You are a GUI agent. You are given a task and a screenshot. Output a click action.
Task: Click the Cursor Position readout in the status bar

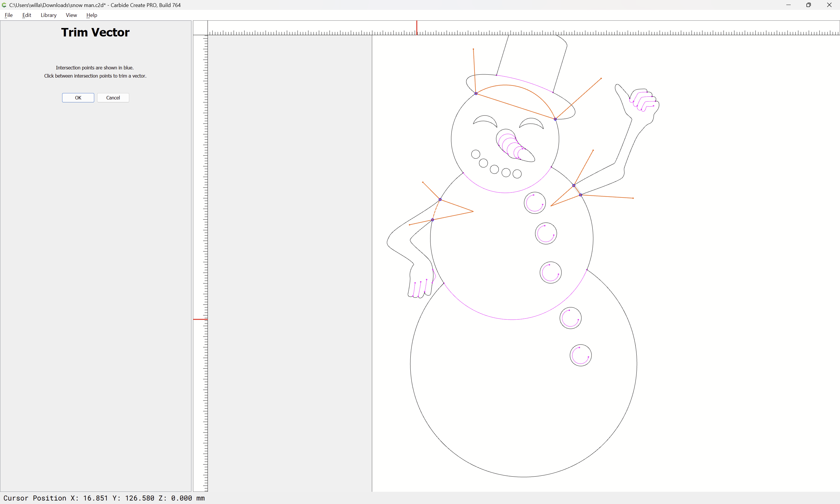[x=104, y=498]
